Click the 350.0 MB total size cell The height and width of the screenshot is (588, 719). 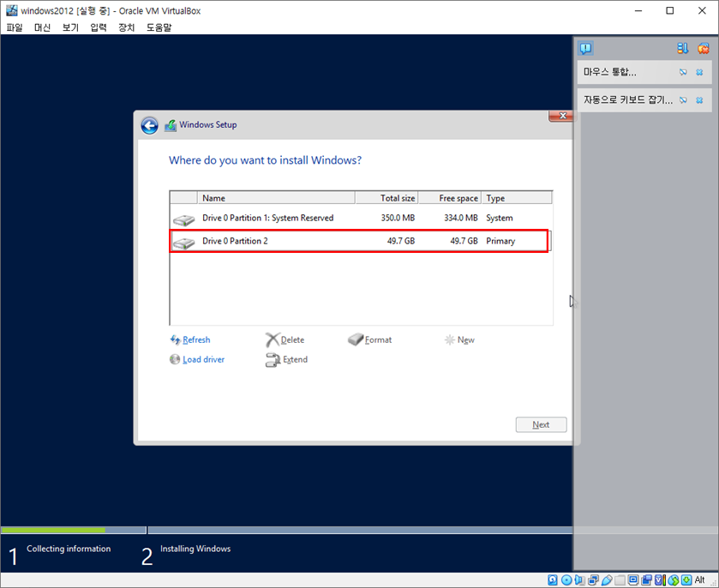(x=398, y=218)
